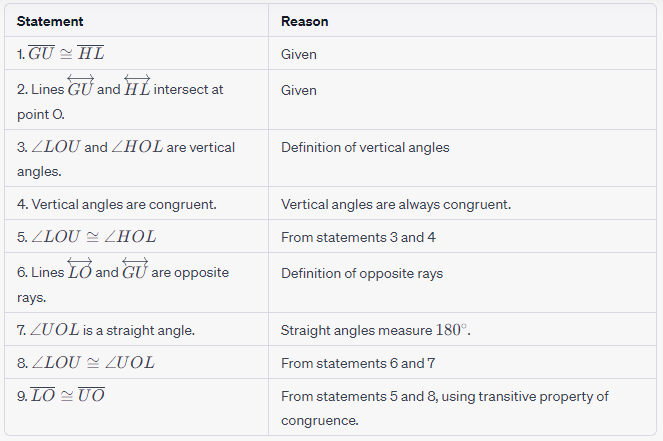
Task: Click the Statement column header
Action: tap(50, 22)
